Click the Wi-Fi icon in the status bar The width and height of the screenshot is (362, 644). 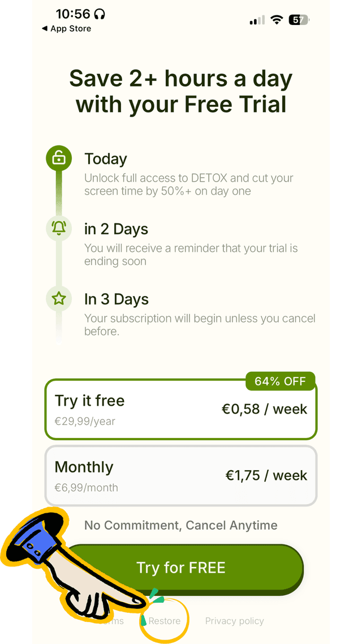[276, 20]
